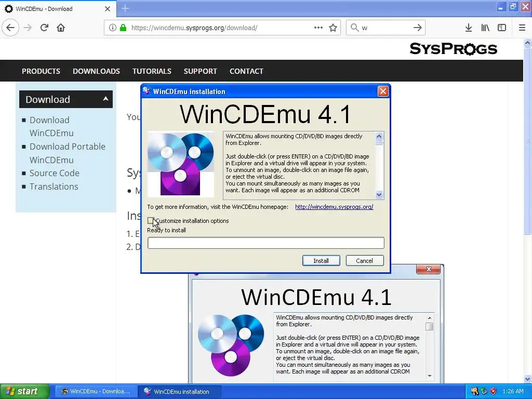Open the downloads arrow panel
This screenshot has width=532, height=399.
469,28
